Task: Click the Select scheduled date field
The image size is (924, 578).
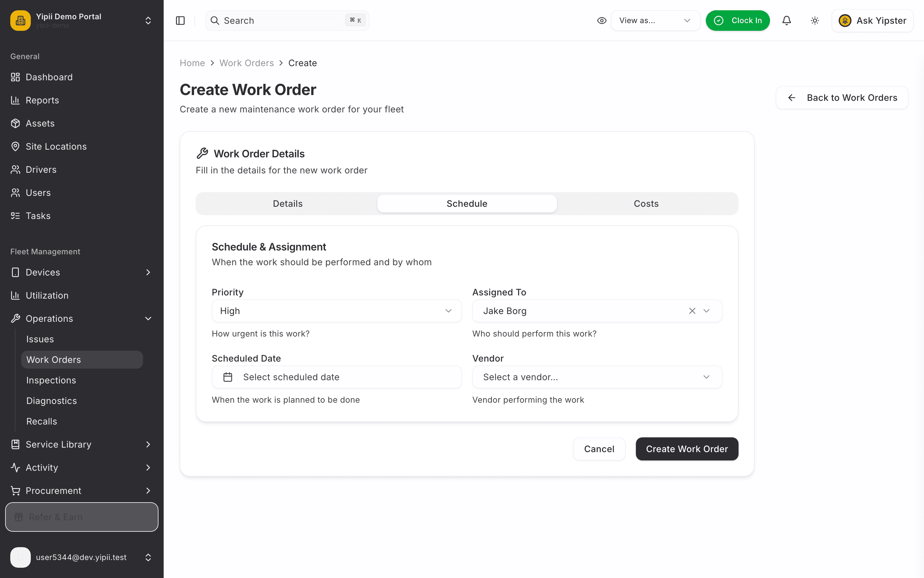Action: point(336,377)
